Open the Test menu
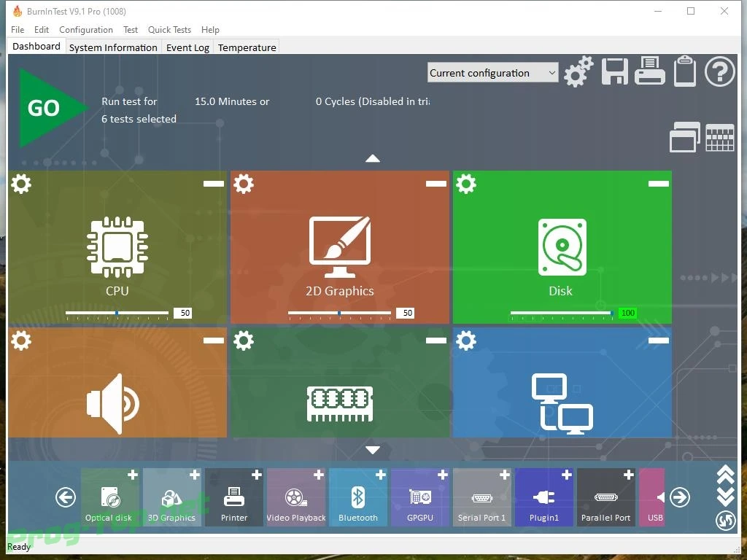This screenshot has width=747, height=560. [x=131, y=29]
